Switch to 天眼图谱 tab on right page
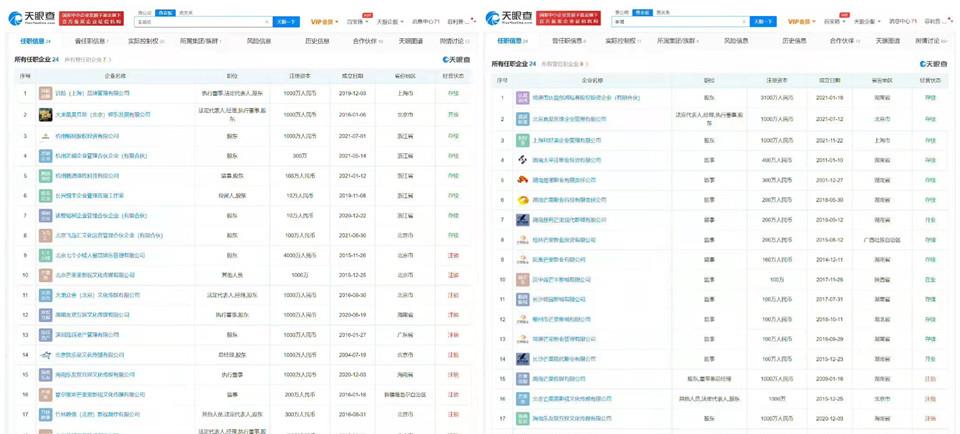The image size is (960, 434). (x=888, y=42)
